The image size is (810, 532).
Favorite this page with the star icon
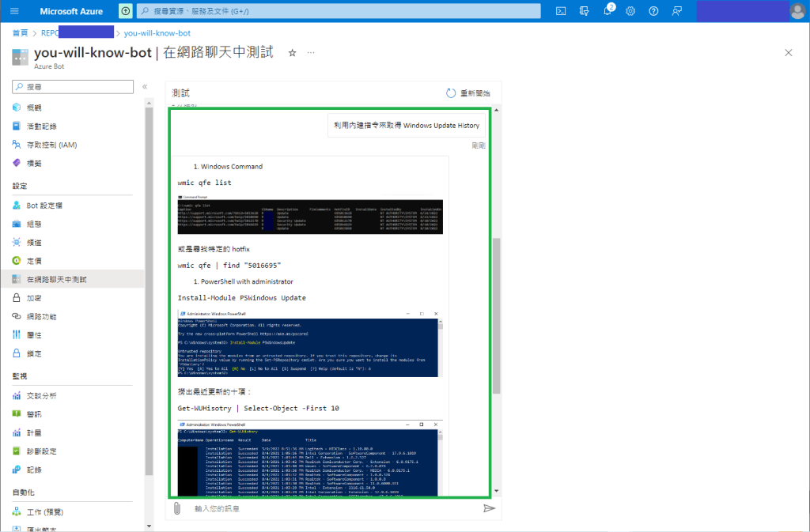pyautogui.click(x=292, y=53)
